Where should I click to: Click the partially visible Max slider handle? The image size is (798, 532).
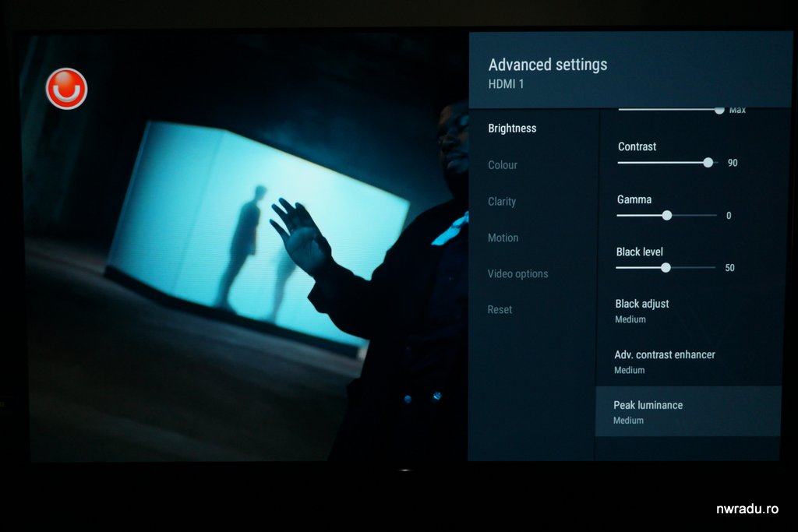point(719,110)
